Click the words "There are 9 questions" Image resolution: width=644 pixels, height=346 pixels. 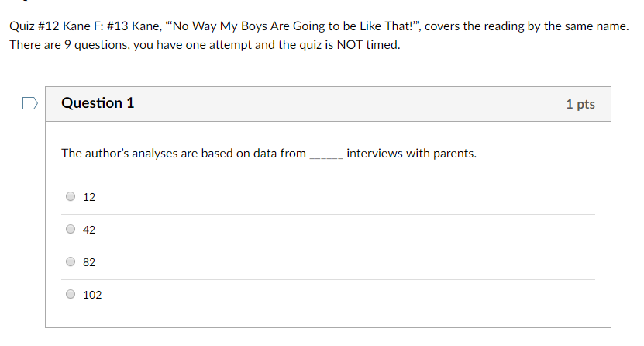(x=70, y=44)
